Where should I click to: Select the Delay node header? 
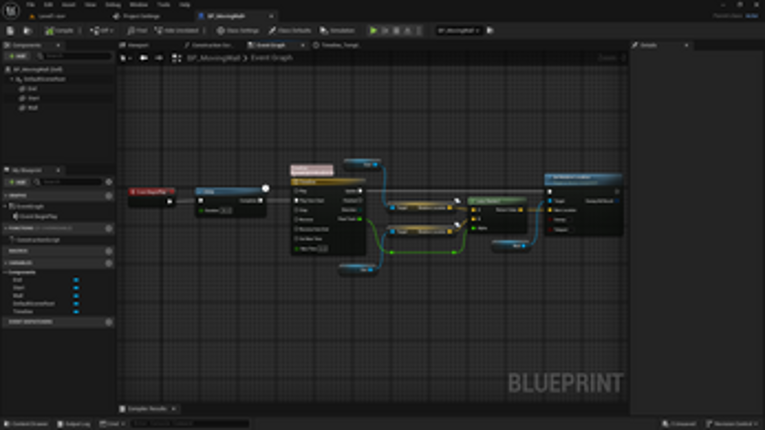229,191
